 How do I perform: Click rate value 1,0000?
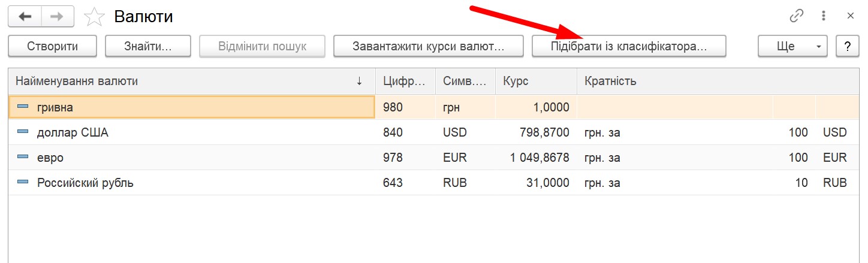551,108
